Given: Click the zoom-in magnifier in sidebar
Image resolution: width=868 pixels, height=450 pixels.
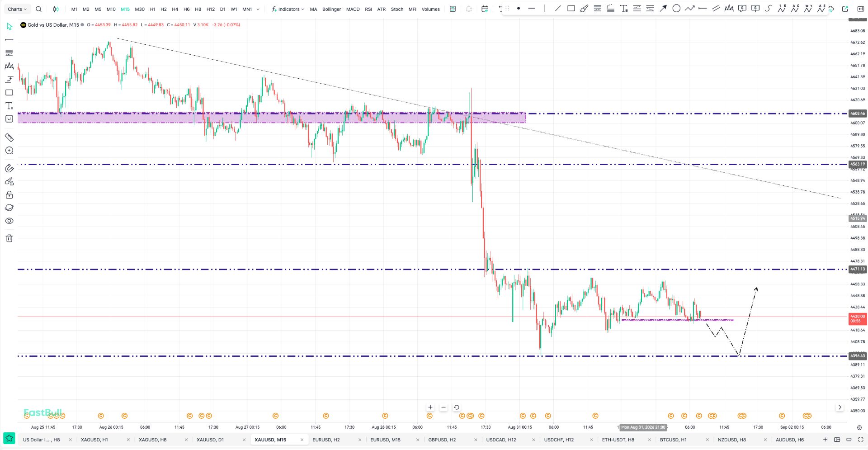Looking at the screenshot, I should [x=9, y=151].
